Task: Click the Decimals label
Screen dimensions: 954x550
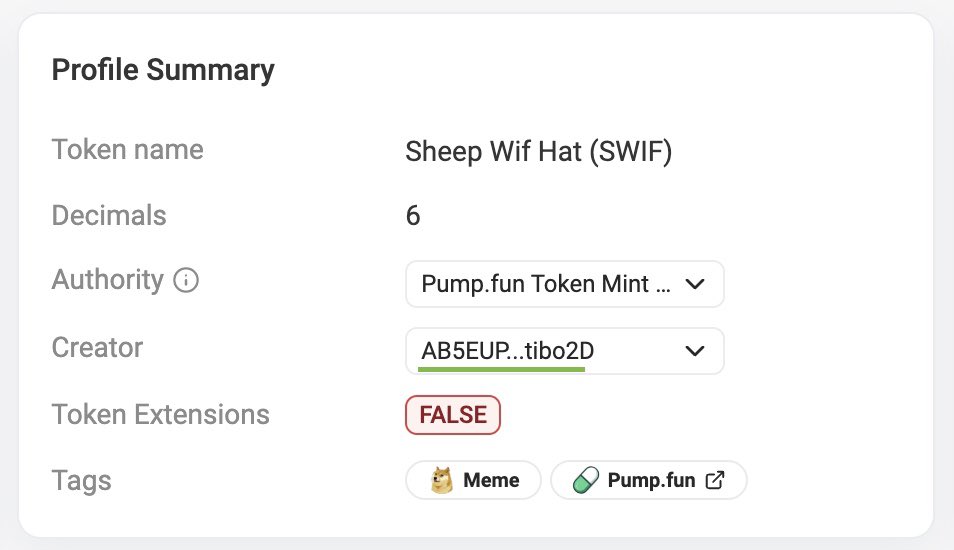Action: (x=108, y=215)
